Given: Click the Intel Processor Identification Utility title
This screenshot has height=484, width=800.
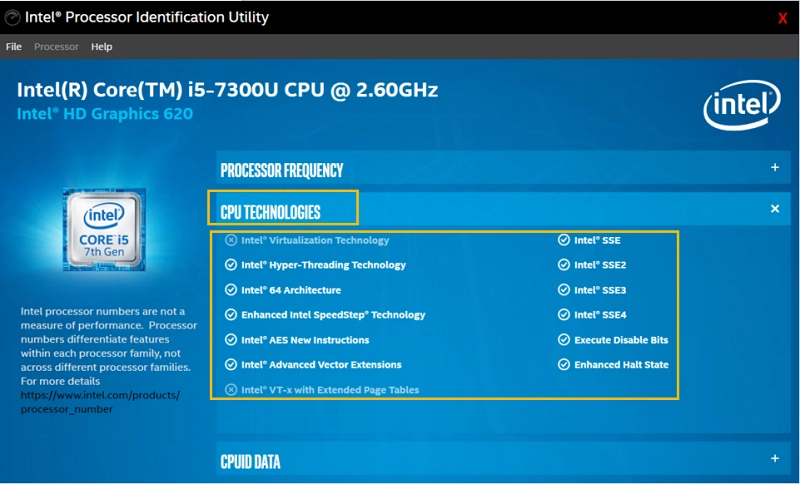Looking at the screenshot, I should (x=146, y=17).
